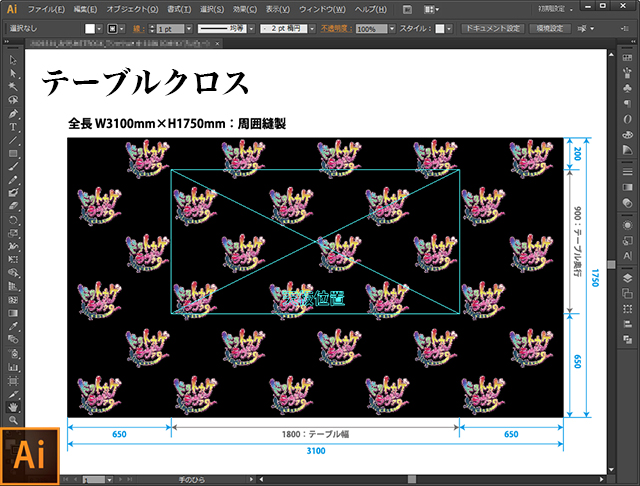Choose the Magic Wand tool
The width and height of the screenshot is (640, 486).
[13, 87]
